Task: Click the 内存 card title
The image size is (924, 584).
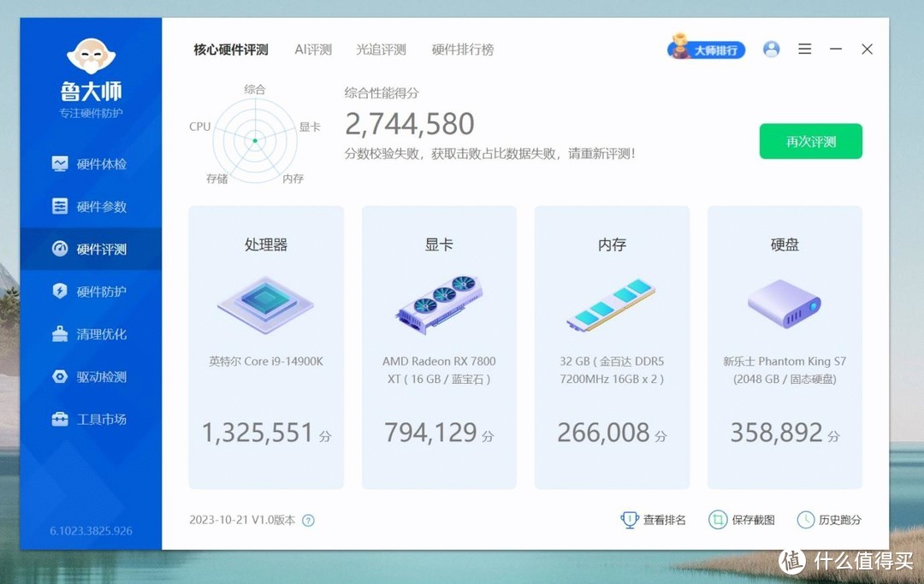Action: click(612, 245)
